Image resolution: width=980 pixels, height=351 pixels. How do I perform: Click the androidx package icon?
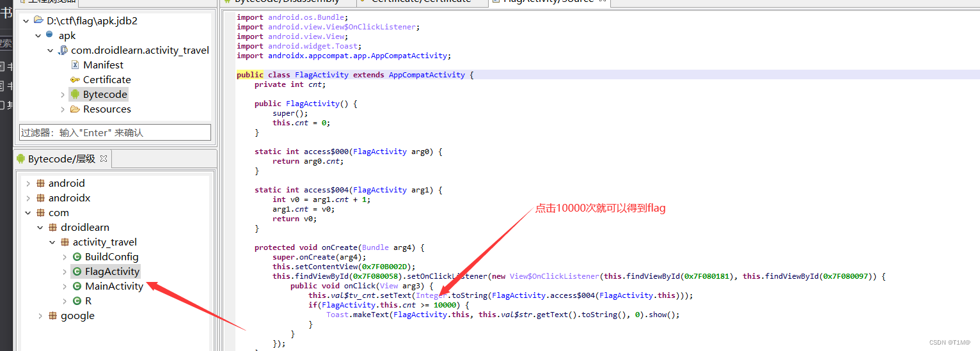coord(41,198)
